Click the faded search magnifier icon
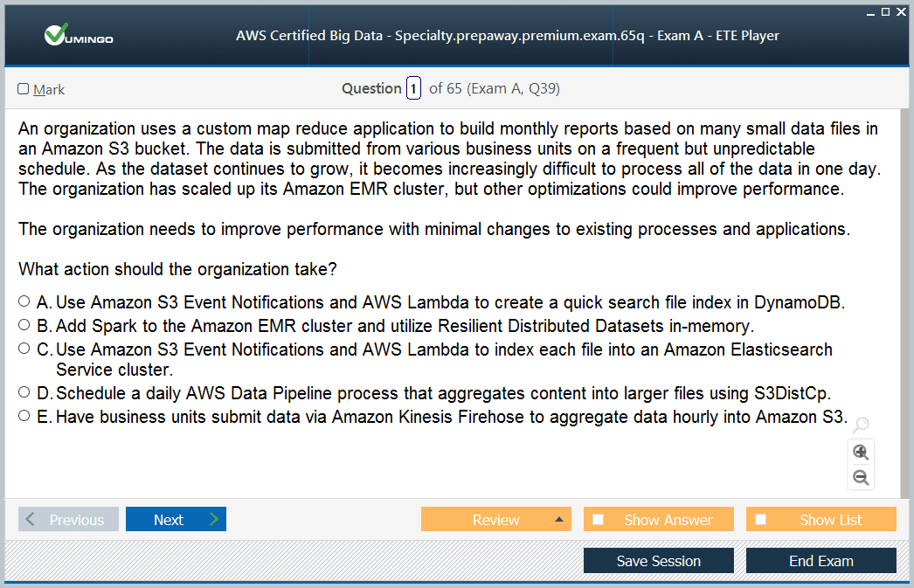Screen dimensions: 914x588 (861, 425)
